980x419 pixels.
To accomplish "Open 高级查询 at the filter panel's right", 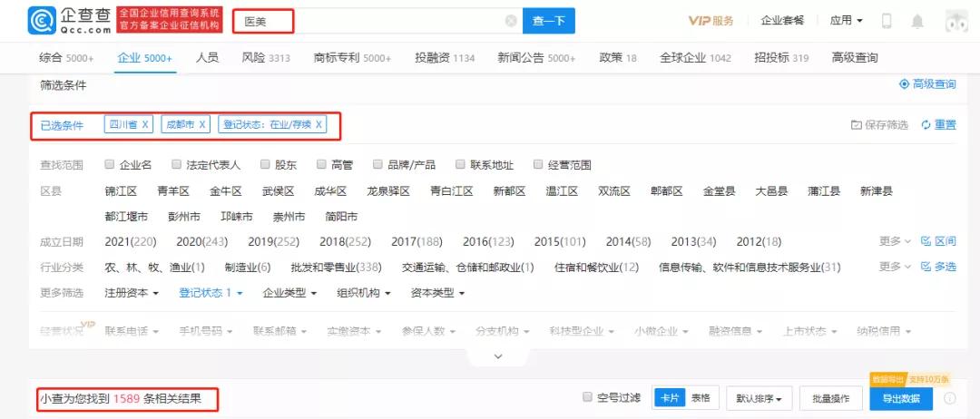I will [x=927, y=84].
